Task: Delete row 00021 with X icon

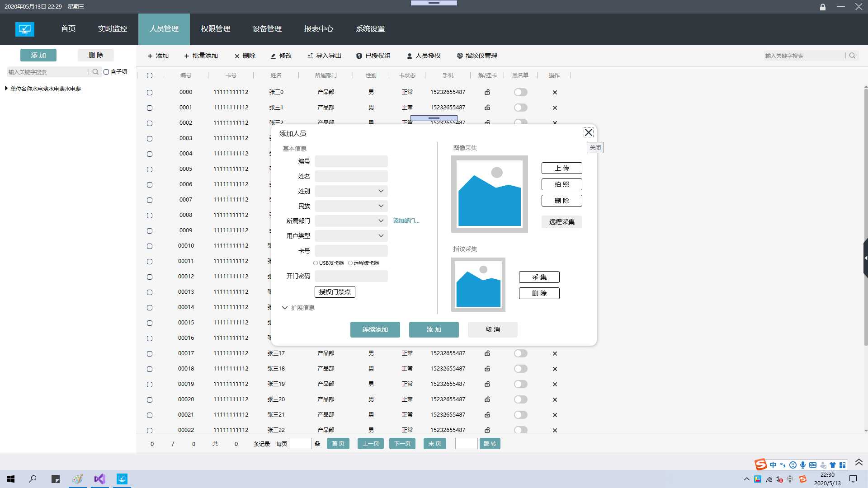Action: click(555, 415)
